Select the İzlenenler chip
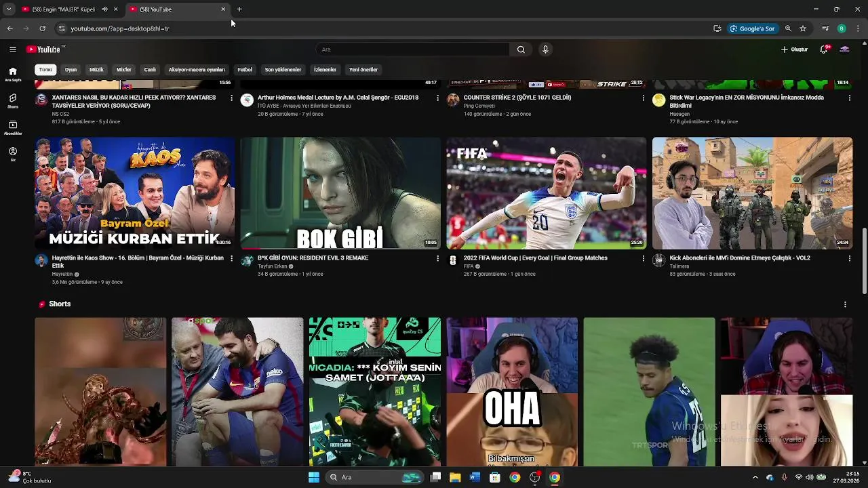Screen dimensions: 868x488 pos(325,70)
